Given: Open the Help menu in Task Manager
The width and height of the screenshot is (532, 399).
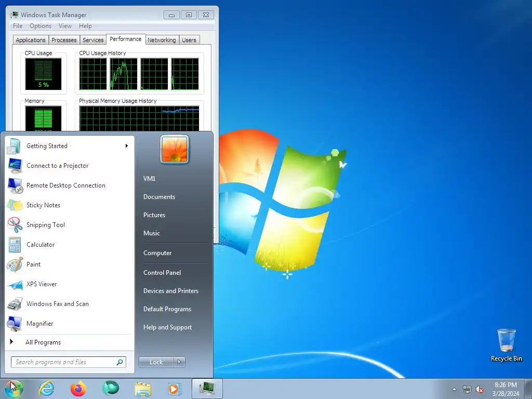Looking at the screenshot, I should coord(85,26).
